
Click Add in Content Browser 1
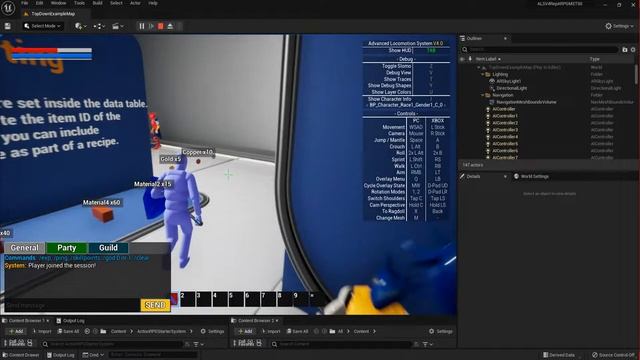[x=16, y=331]
